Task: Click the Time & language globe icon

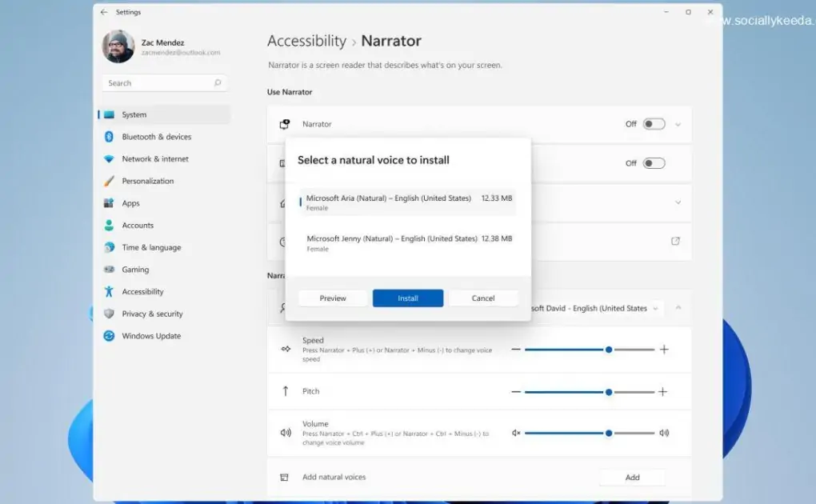Action: coord(109,247)
